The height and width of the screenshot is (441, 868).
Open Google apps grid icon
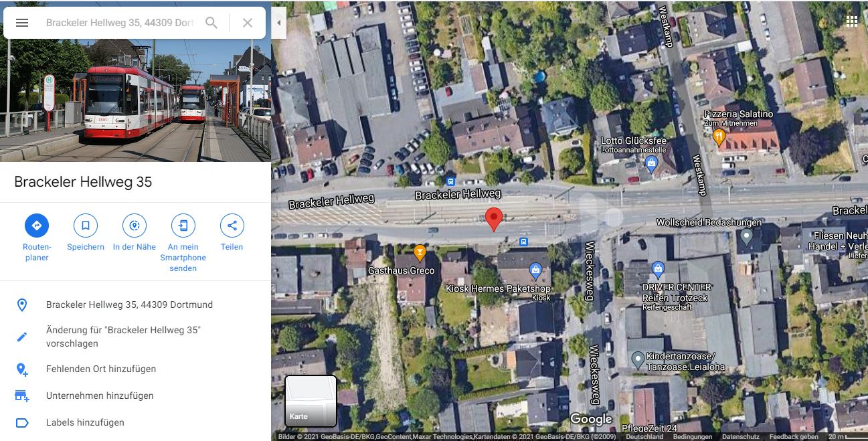pos(852,21)
